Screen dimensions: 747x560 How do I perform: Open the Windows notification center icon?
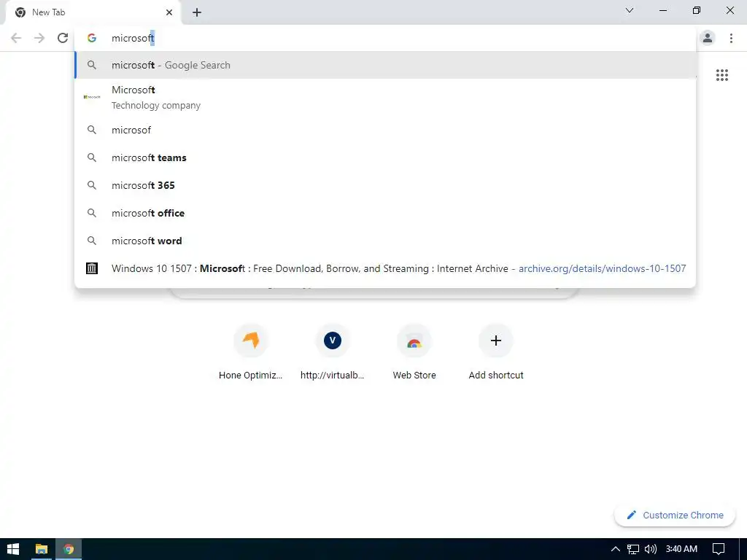tap(719, 549)
